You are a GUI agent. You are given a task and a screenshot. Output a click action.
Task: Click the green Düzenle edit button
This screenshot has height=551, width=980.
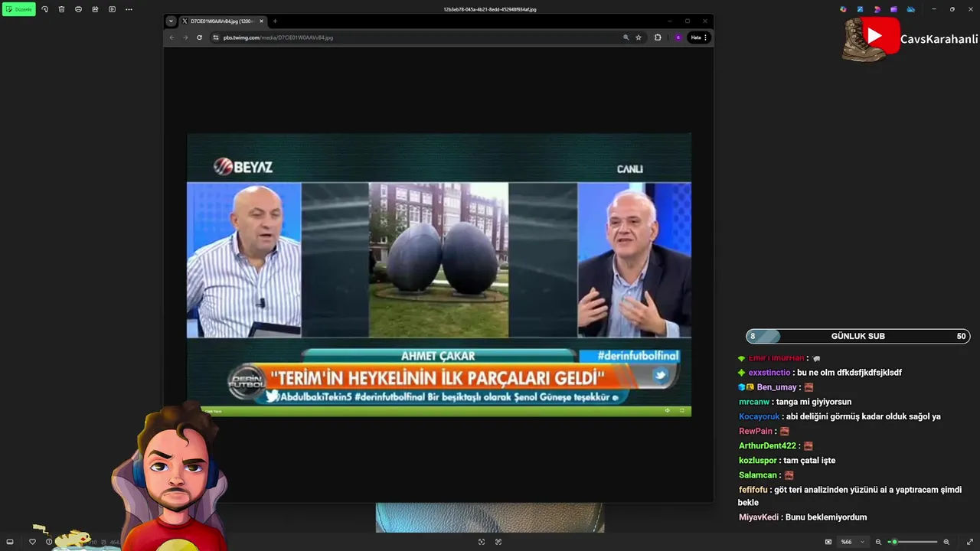[x=18, y=9]
